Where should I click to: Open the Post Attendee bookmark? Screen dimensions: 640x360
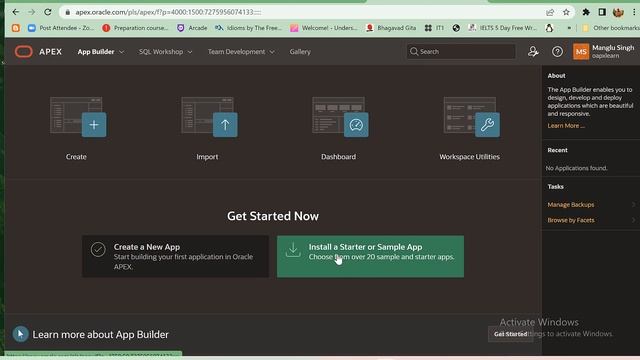(60, 28)
